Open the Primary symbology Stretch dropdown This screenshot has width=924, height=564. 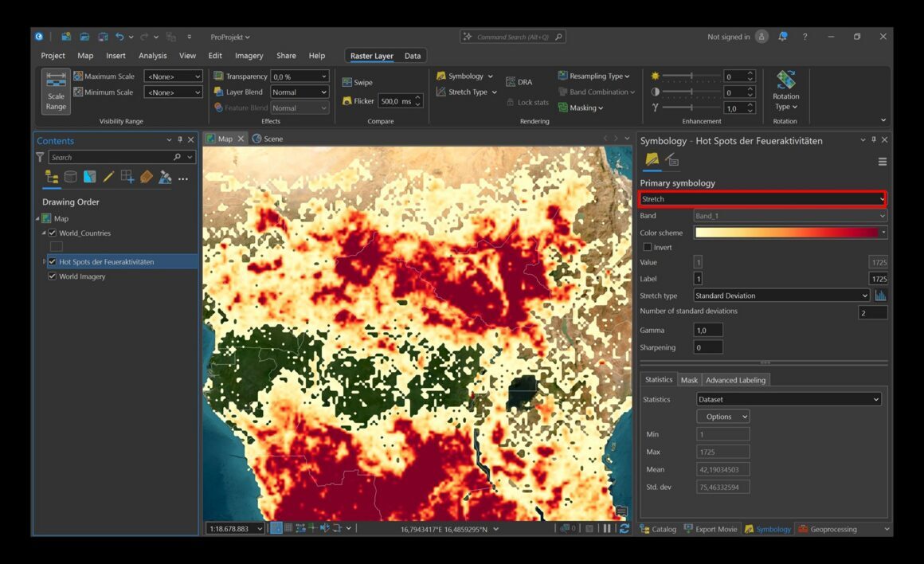[762, 199]
